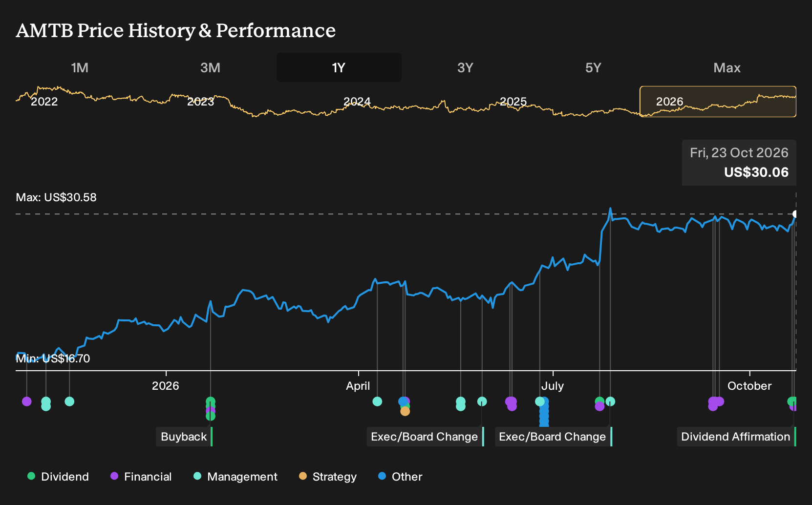This screenshot has width=812, height=505.
Task: Open the Dividend Affirmation event label
Action: click(x=736, y=437)
